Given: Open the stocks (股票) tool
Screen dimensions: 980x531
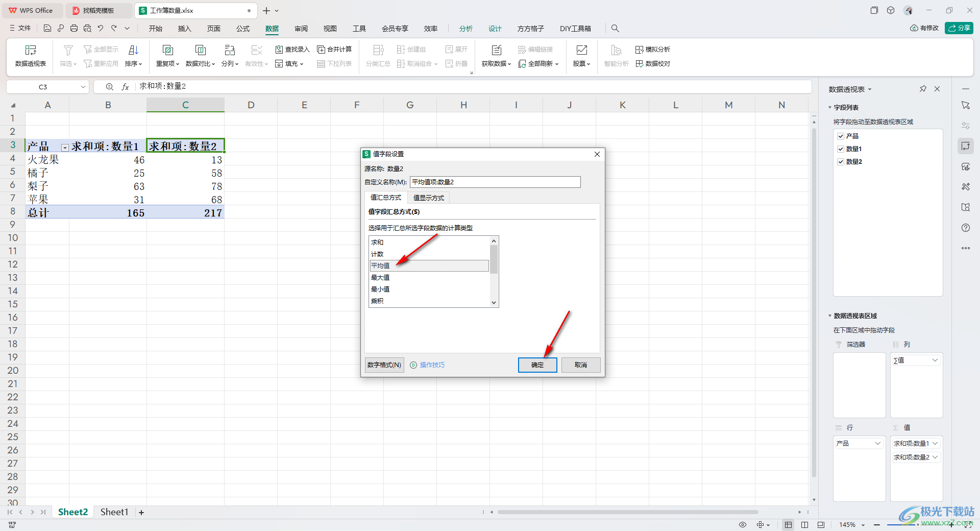Looking at the screenshot, I should [x=581, y=56].
